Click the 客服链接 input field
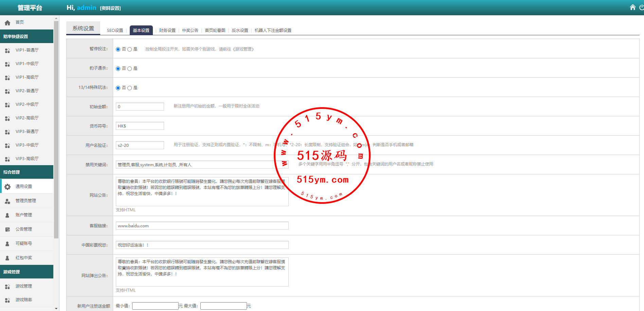 pos(202,226)
